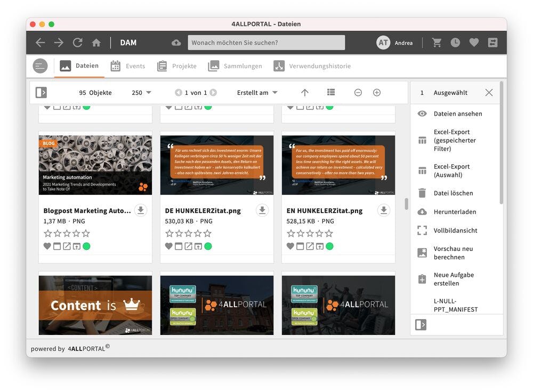Reload the page with refresh icon
The image size is (533, 392).
click(x=77, y=43)
